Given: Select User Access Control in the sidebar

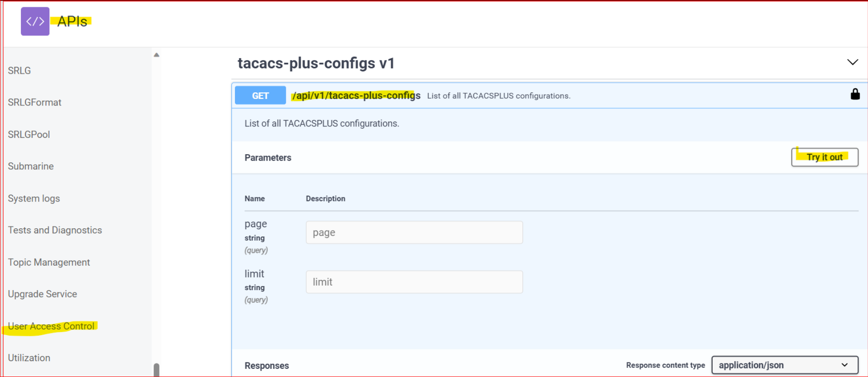Looking at the screenshot, I should 51,326.
